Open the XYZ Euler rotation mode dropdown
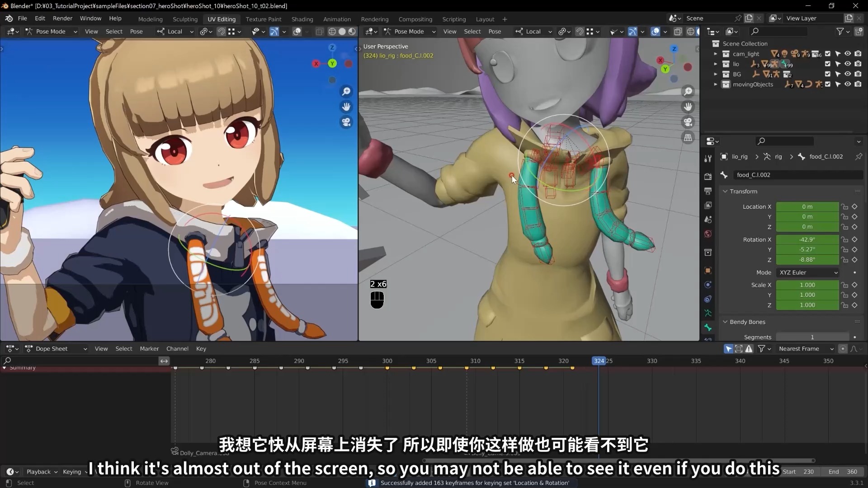Image resolution: width=868 pixels, height=488 pixels. coord(808,272)
